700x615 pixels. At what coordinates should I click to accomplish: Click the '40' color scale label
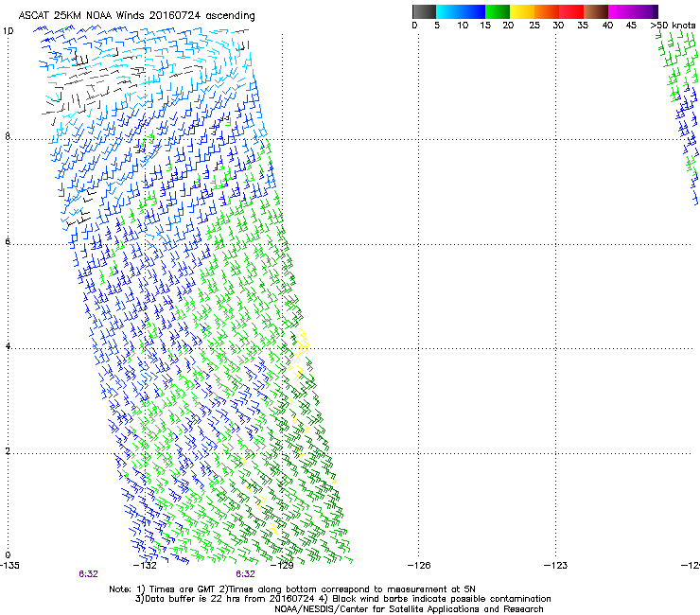point(607,26)
